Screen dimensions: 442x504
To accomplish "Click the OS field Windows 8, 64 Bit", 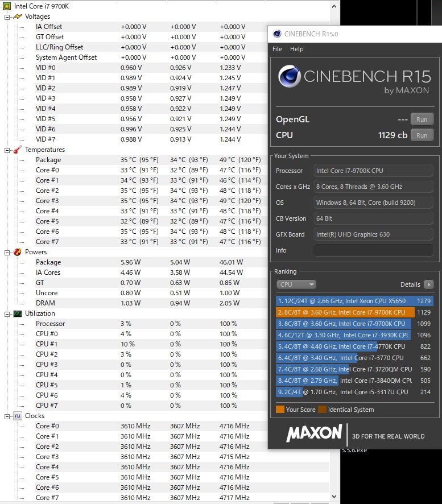I will 373,203.
